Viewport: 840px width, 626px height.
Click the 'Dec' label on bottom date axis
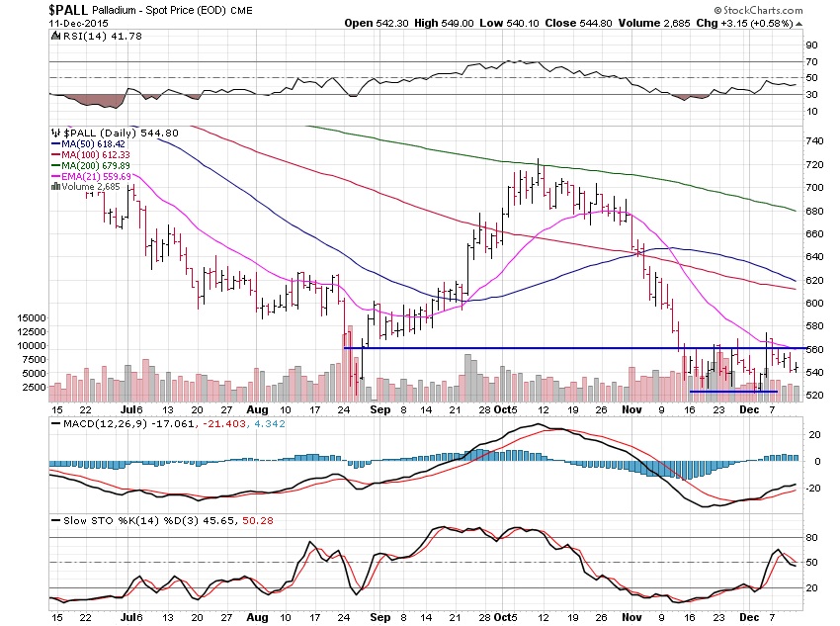(x=749, y=617)
